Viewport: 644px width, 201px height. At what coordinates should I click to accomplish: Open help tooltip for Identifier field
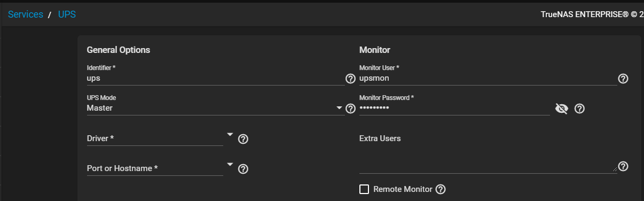click(350, 79)
